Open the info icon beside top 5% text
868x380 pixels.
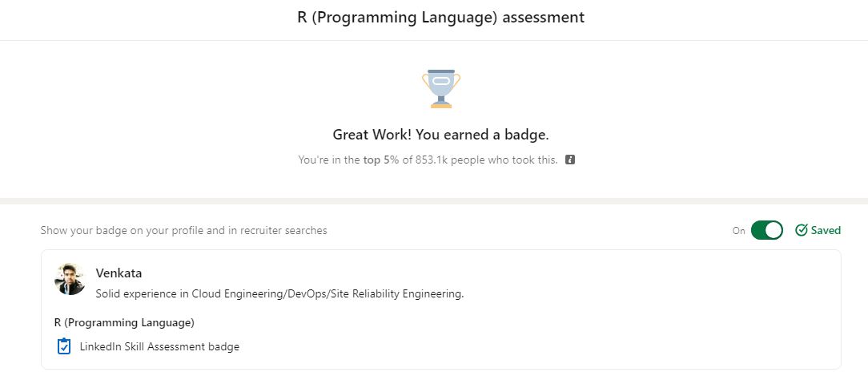pos(570,160)
